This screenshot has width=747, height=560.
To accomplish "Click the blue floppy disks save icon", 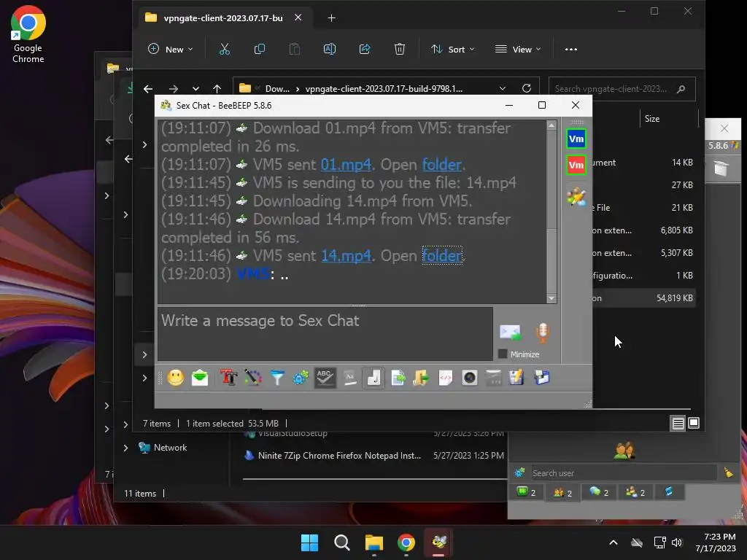I will click(x=542, y=378).
